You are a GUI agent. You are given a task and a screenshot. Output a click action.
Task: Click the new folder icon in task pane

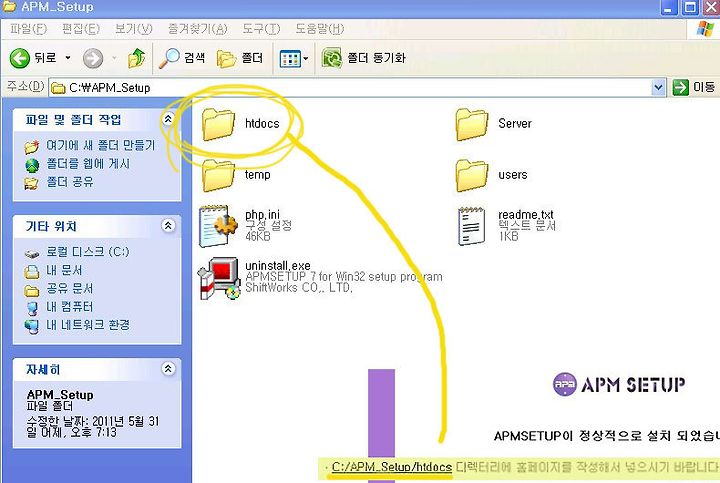click(32, 146)
